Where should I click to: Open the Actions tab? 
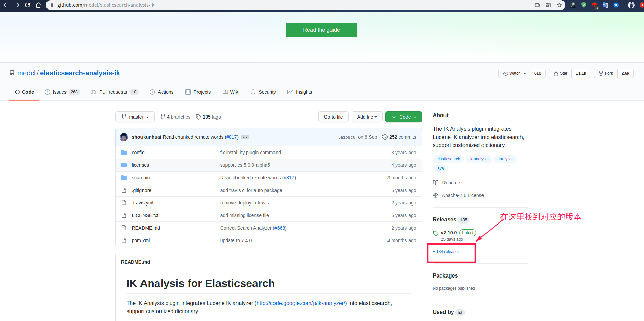pyautogui.click(x=162, y=92)
